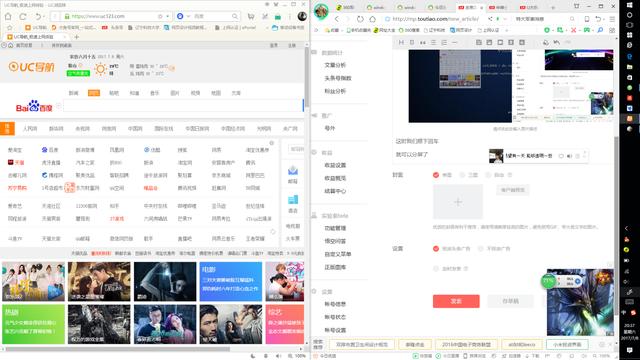
Task: Click the undo arrow in editor toolbar
Action: [x=557, y=42]
